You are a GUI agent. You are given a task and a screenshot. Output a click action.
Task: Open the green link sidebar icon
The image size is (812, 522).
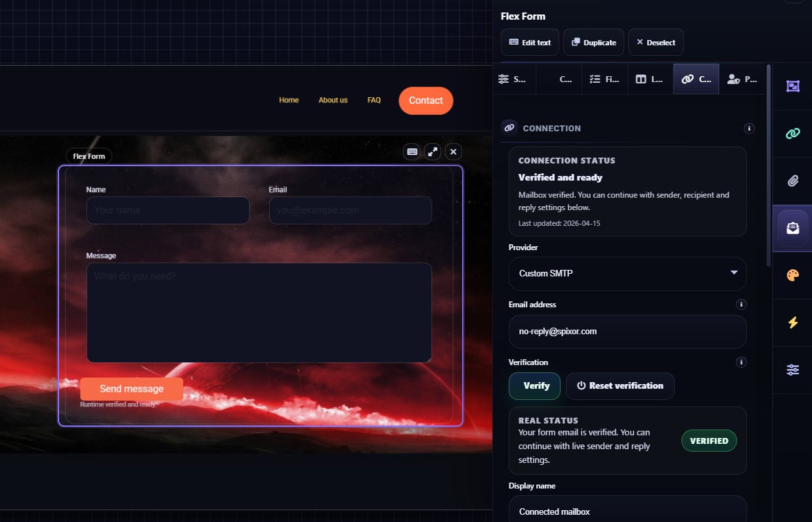click(792, 133)
